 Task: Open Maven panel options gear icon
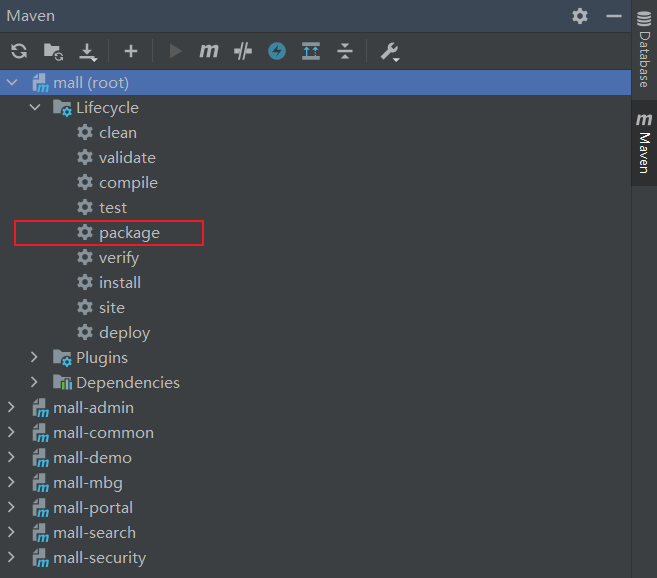coord(580,16)
